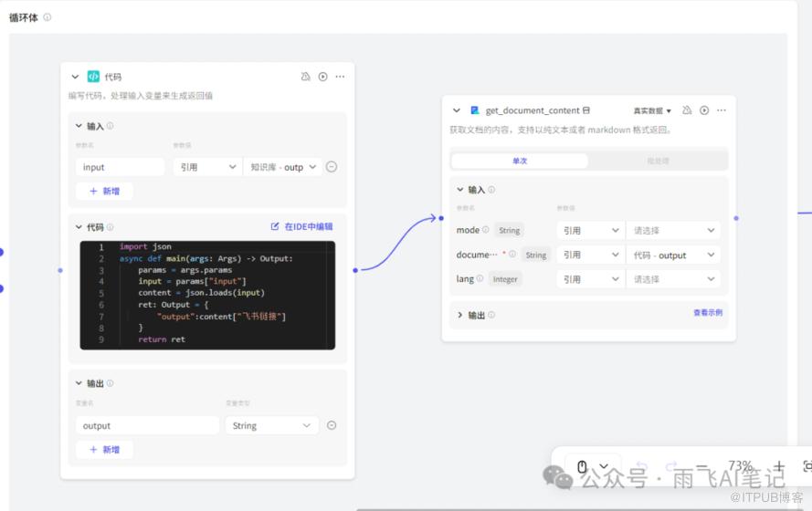812x511 pixels.
Task: Click 新增 under the 输入 parameters
Action: point(105,191)
